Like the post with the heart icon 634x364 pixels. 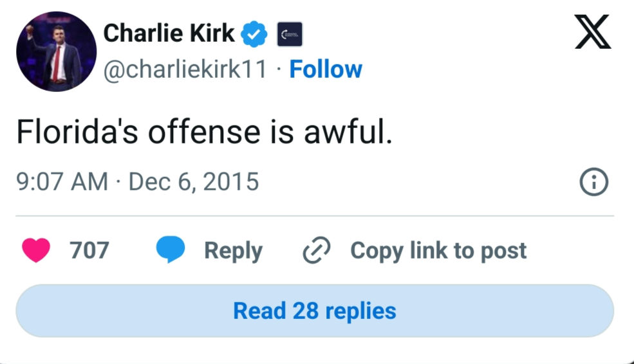coord(36,250)
